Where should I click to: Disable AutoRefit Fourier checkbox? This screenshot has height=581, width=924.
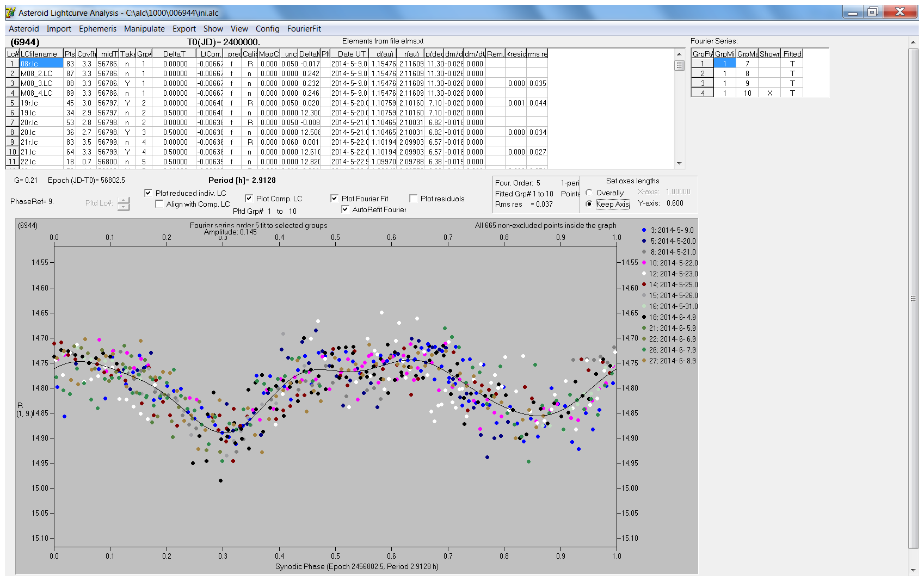(x=345, y=209)
